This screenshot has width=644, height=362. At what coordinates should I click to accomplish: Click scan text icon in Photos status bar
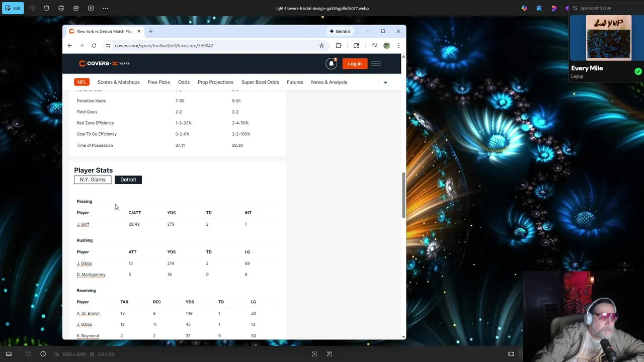point(329,354)
